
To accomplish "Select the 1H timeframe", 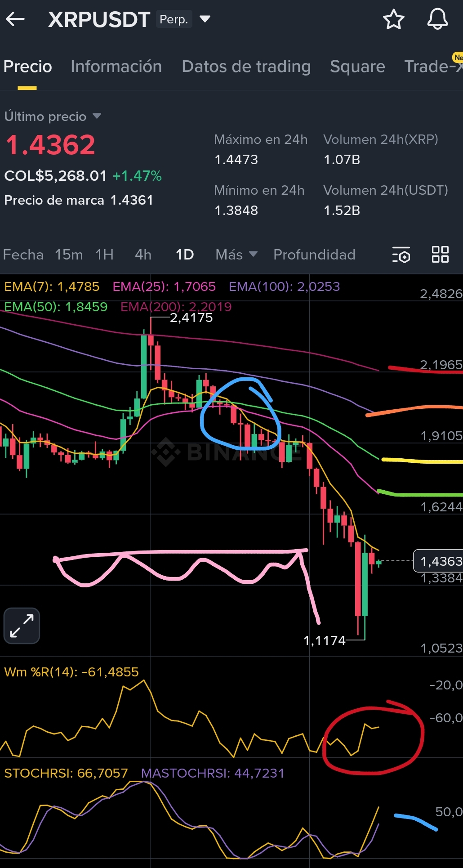I will click(x=104, y=255).
